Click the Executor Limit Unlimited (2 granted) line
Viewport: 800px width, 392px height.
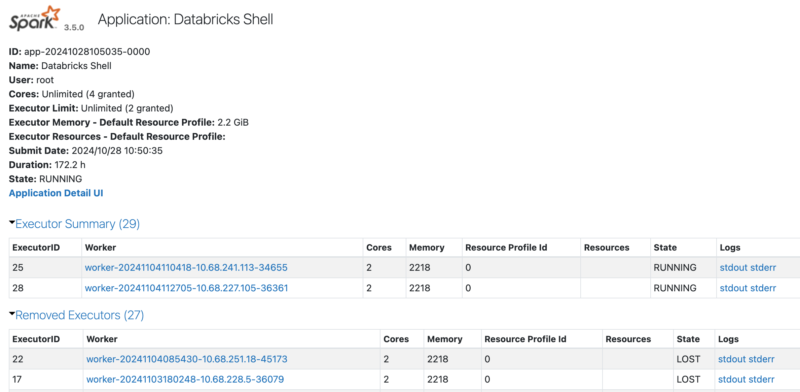[x=91, y=108]
